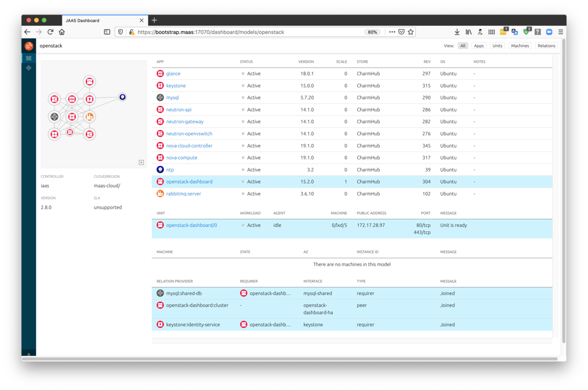Click the keystone:identity-service relation row
Viewport: 588px width, 390px height.
click(x=352, y=325)
